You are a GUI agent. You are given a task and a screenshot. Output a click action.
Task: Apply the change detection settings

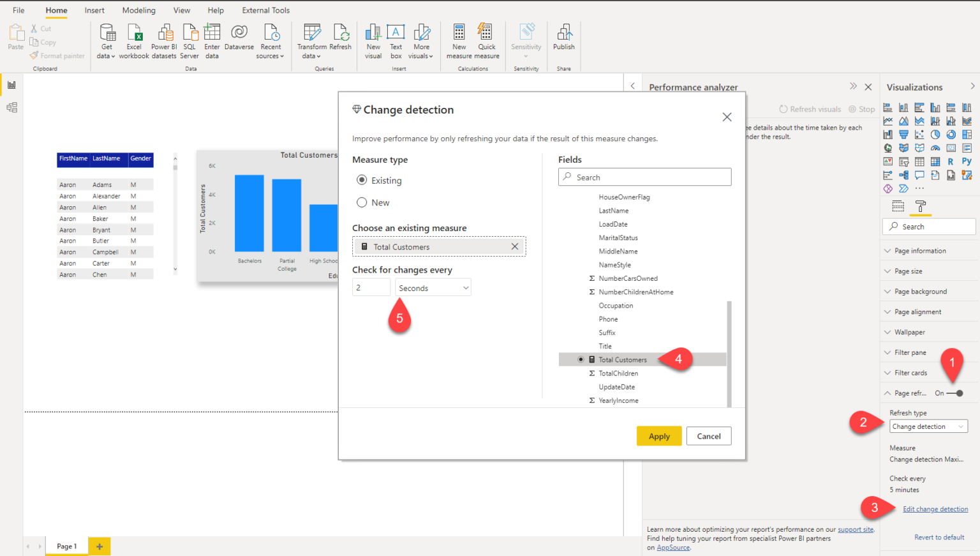point(659,435)
